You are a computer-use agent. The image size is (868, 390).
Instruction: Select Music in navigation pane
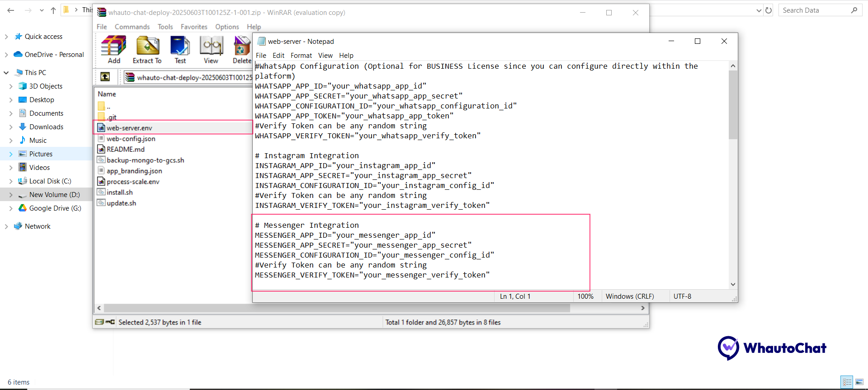click(38, 140)
